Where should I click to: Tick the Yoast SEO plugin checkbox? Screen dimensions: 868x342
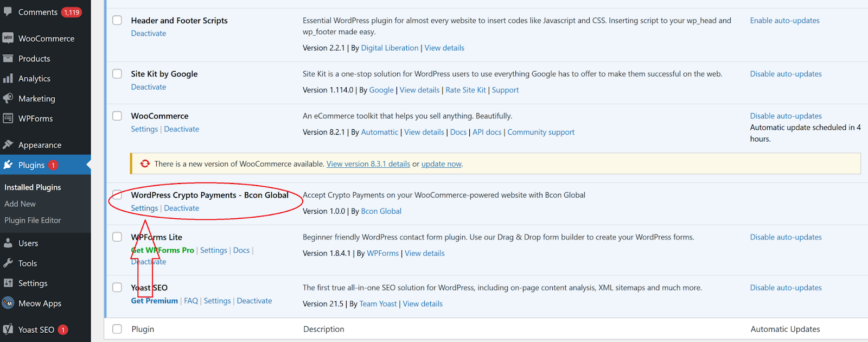[x=117, y=288]
